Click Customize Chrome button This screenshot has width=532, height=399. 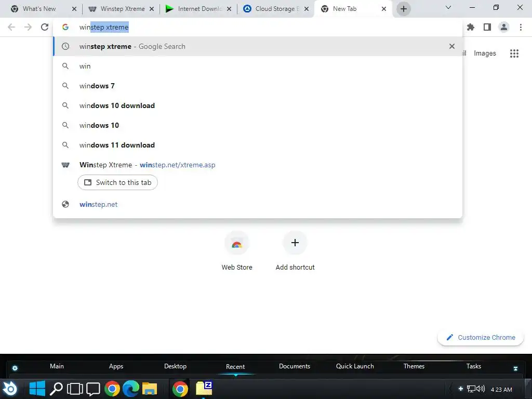pyautogui.click(x=481, y=337)
